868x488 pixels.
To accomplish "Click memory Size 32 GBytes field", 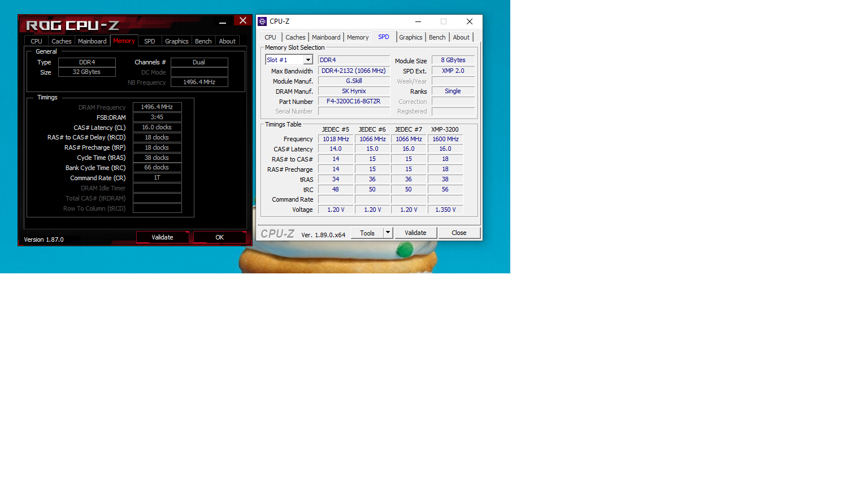I will [x=87, y=72].
